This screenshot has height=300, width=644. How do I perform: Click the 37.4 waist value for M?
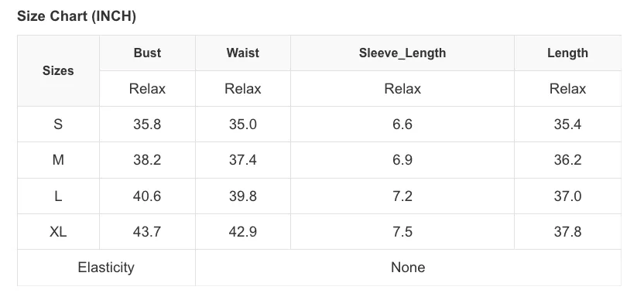point(243,159)
